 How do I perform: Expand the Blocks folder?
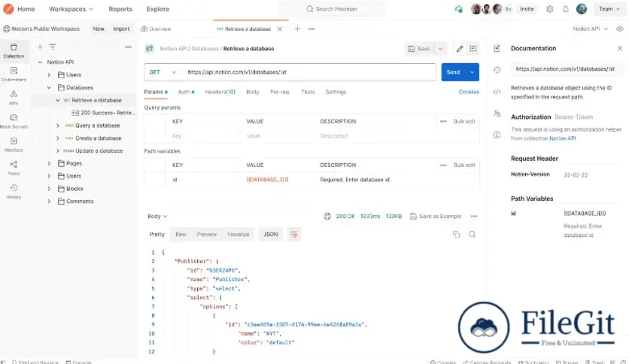(49, 189)
